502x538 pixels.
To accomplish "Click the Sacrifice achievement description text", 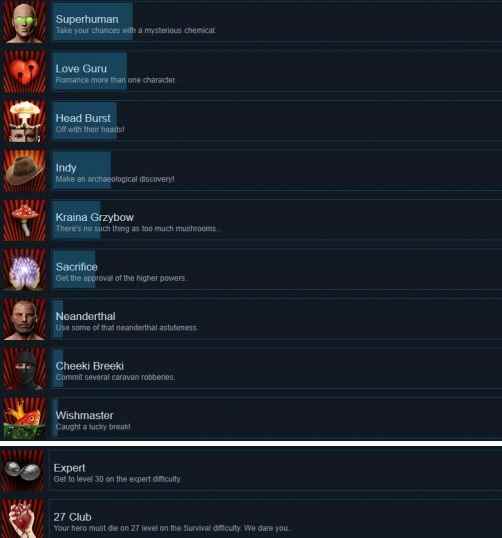I will (121, 278).
